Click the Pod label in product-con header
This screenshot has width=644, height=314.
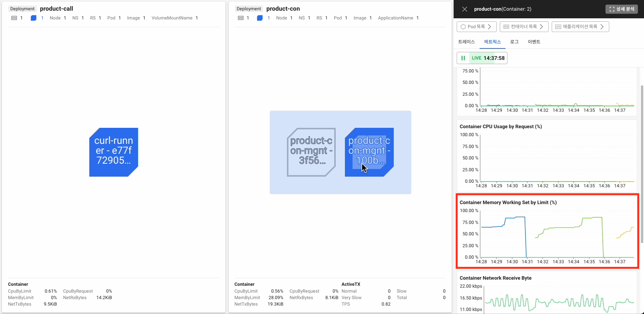(338, 18)
